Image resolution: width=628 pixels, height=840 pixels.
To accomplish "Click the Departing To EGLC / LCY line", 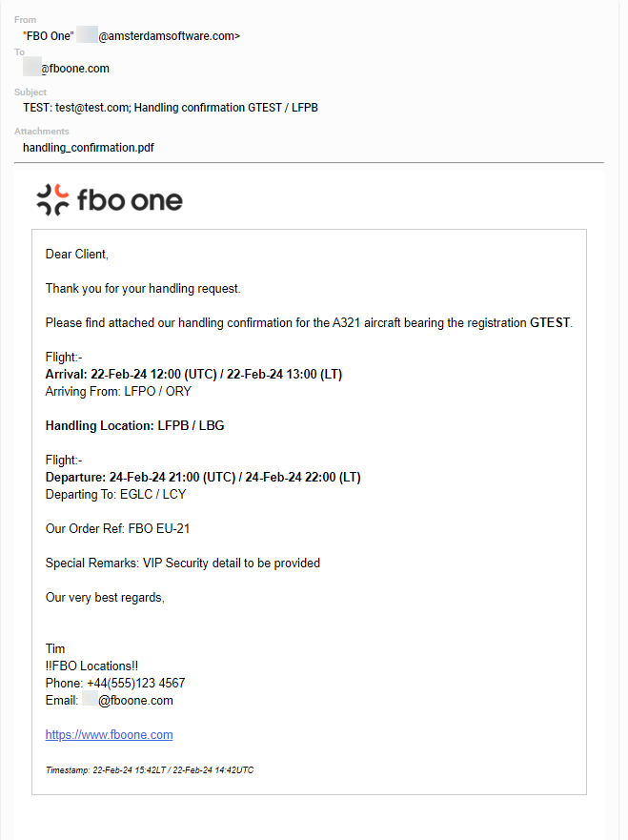I will (x=115, y=494).
